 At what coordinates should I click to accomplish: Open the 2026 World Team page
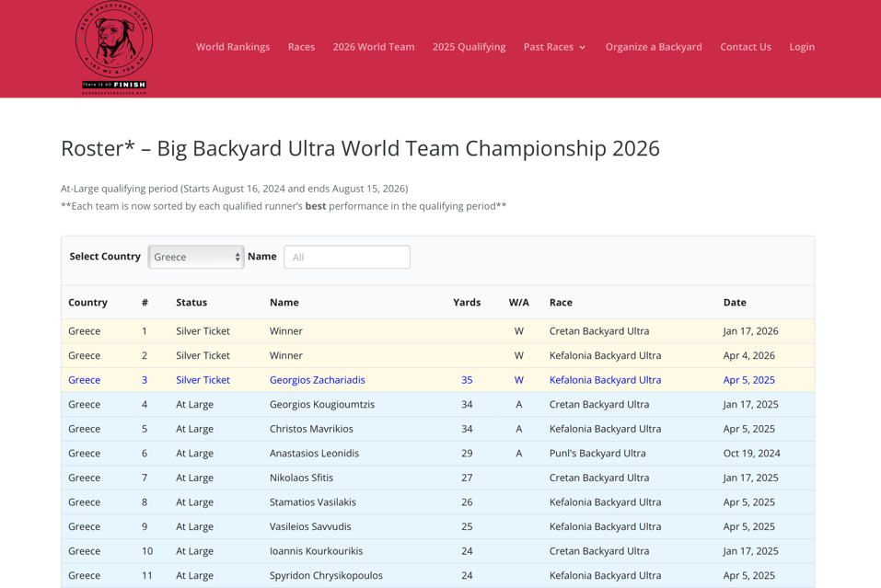[x=374, y=47]
